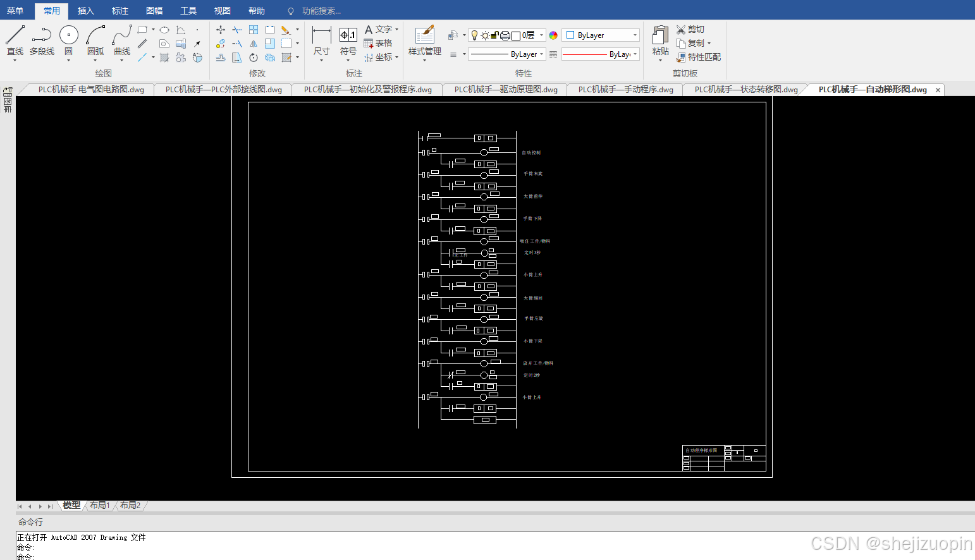Expand the Rectangle tool dropdown arrow
This screenshot has width=975, height=560.
tap(153, 30)
